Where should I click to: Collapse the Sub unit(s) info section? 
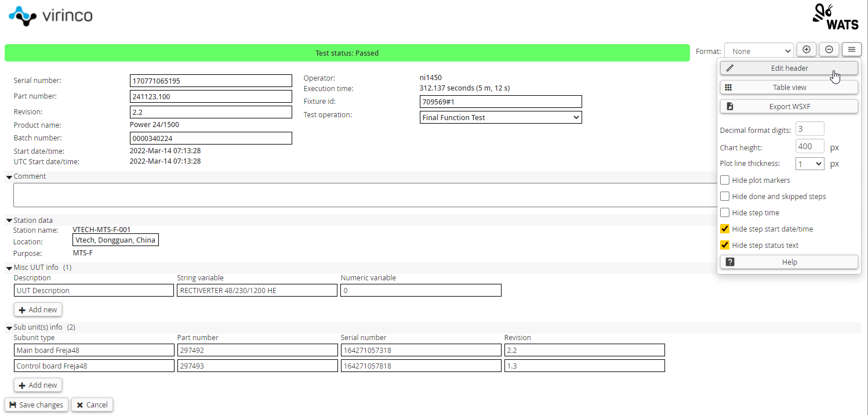(9, 328)
